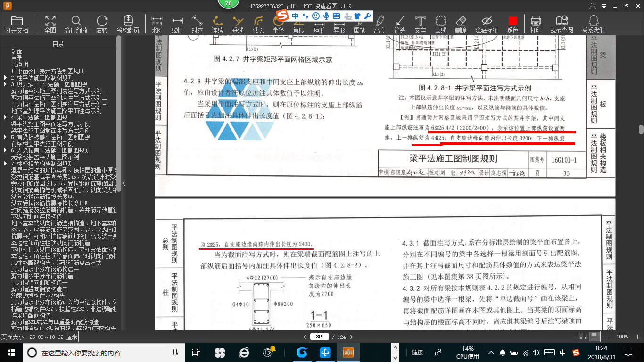Open the Windows Start menu
Viewport: 644px width, 362px height.
(11, 352)
